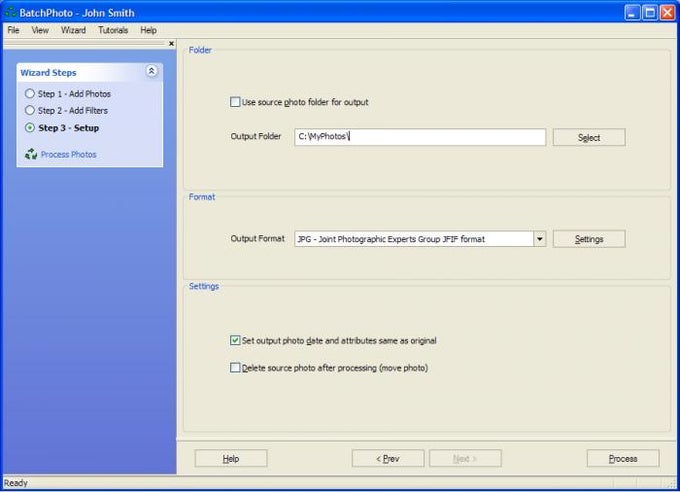
Task: Open the Output Format dropdown arrow
Action: pos(539,239)
